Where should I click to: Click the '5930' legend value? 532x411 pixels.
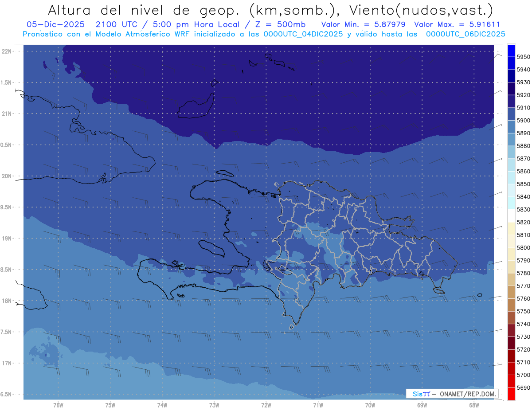tap(523, 82)
